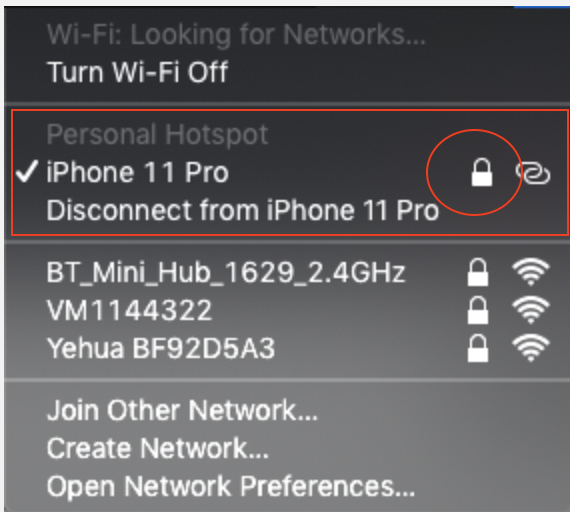Screen dimensions: 570x512
Task: Click the Personal Hotspot section header
Action: click(x=157, y=134)
